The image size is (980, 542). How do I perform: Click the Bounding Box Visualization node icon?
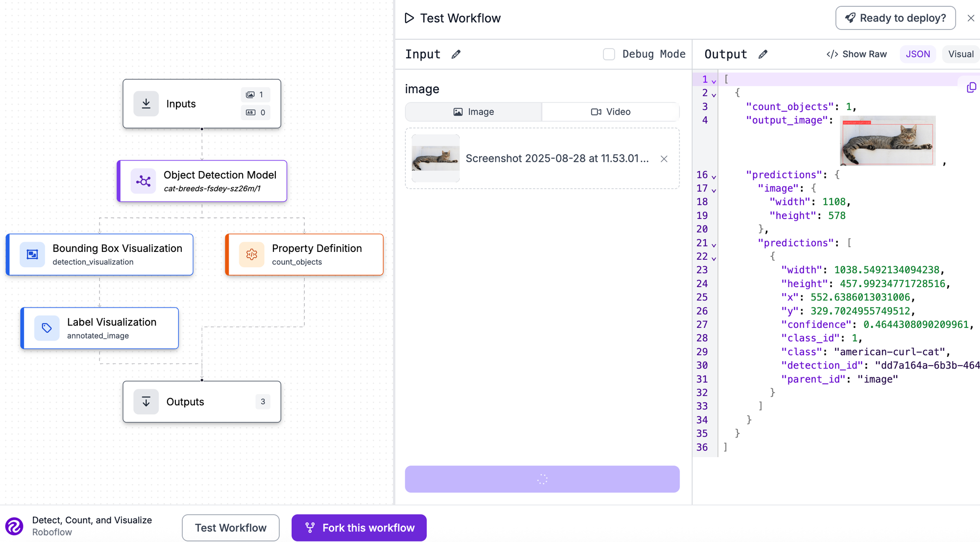coord(32,254)
